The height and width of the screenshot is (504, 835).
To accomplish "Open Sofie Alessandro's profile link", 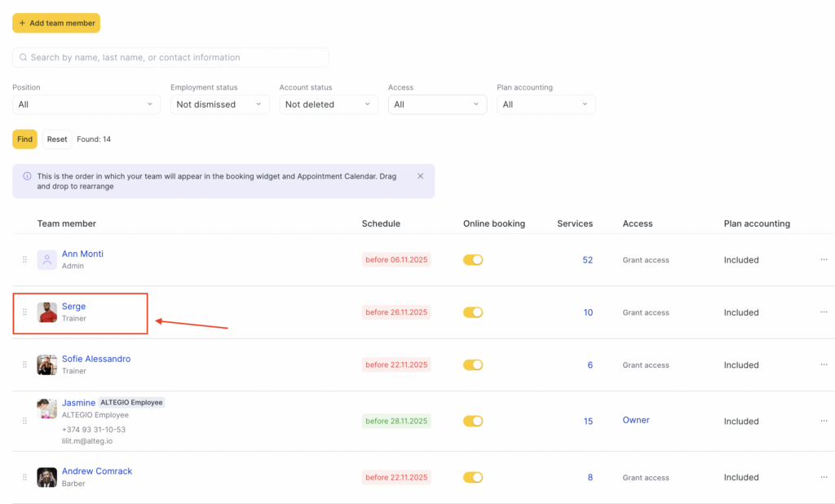I will (x=96, y=359).
